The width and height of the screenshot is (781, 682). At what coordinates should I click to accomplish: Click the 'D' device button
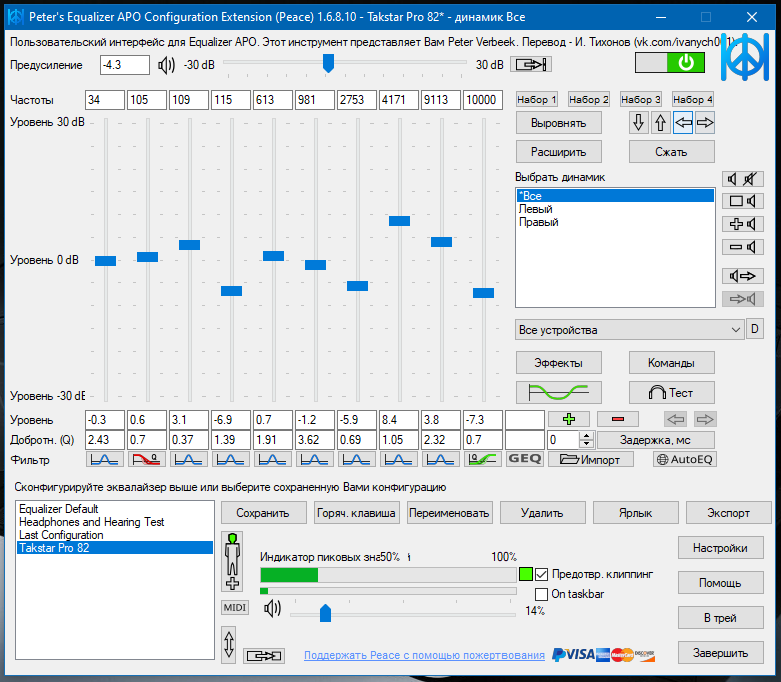click(x=755, y=329)
